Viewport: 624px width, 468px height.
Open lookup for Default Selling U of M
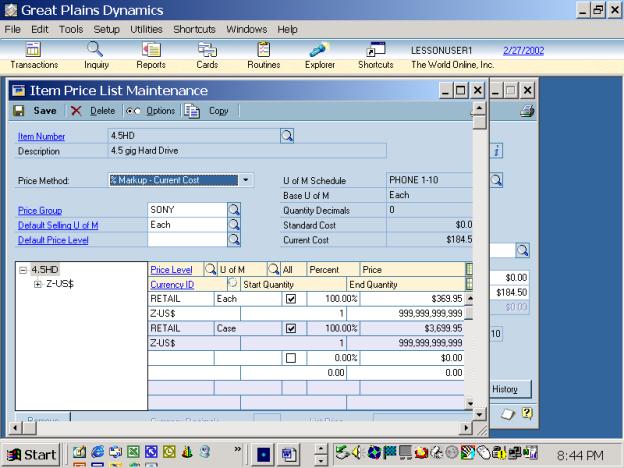point(234,225)
